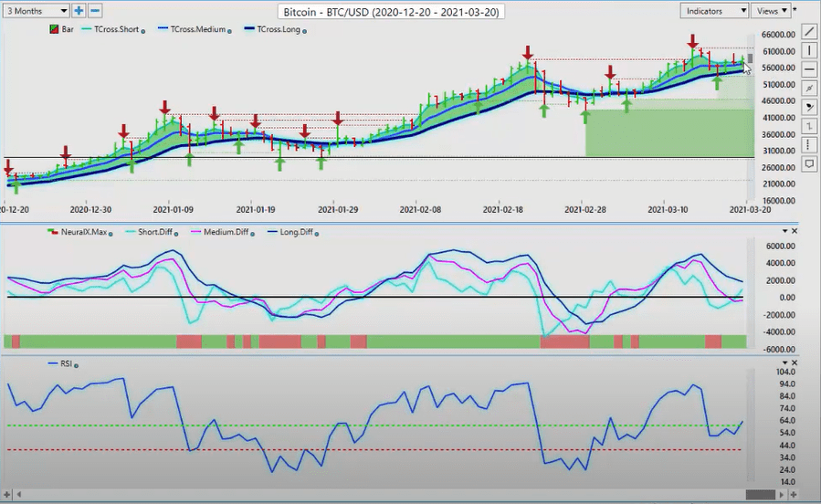Select the vertical line drawing tool
This screenshot has width=821, height=504.
pyautogui.click(x=809, y=51)
